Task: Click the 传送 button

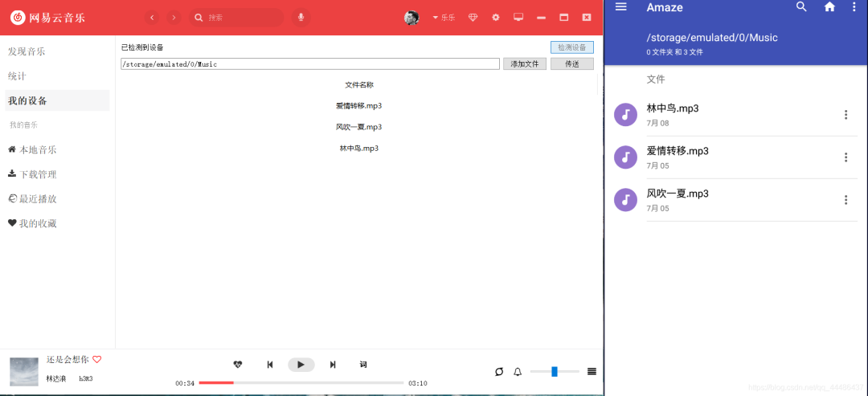Action: point(572,64)
